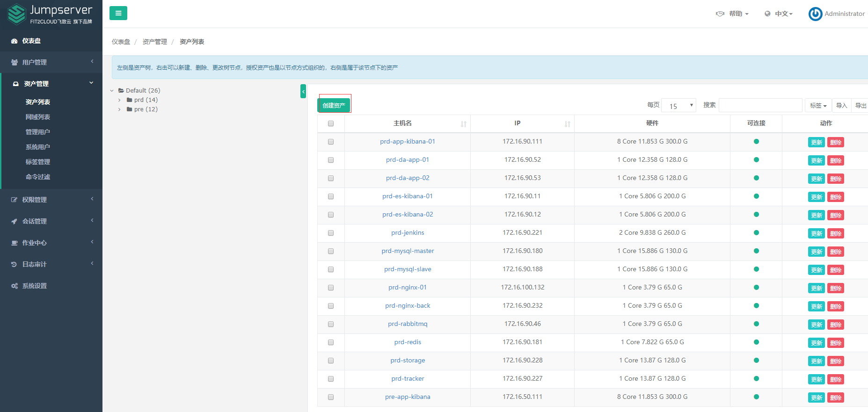Click the 仪表盘 breadcrumb link
The height and width of the screenshot is (412, 868).
pos(121,42)
